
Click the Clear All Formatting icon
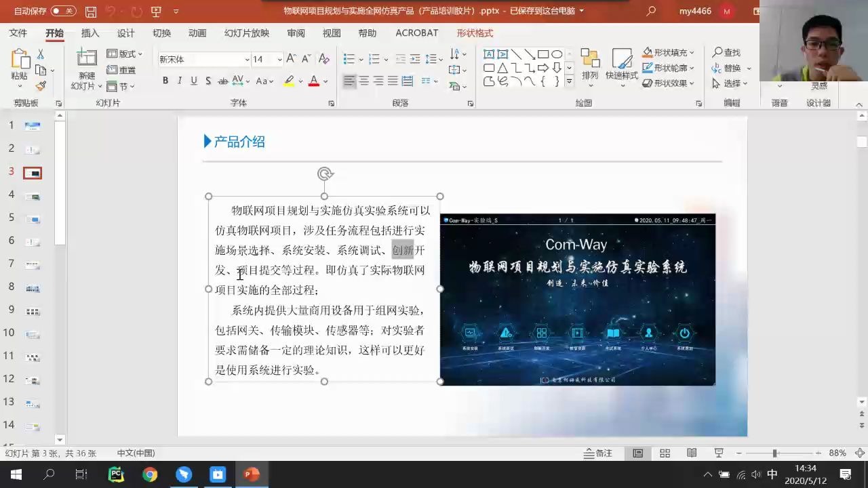(324, 59)
